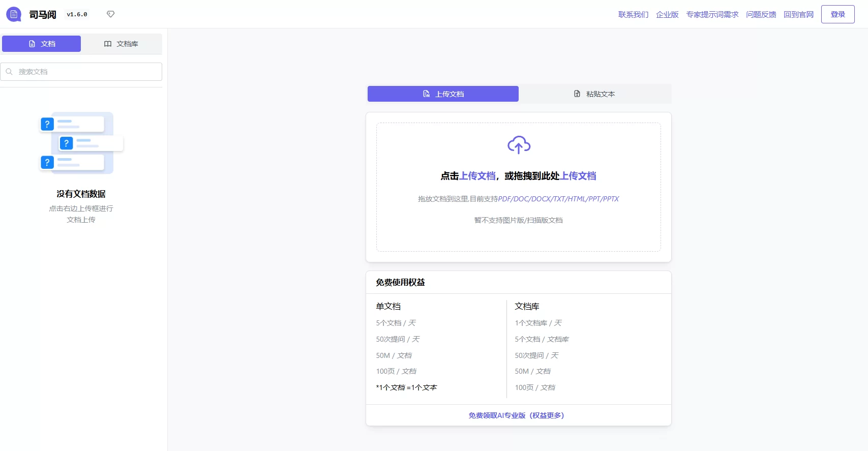This screenshot has height=451, width=868.
Task: Click the 司马阅 brand name text
Action: click(x=43, y=15)
